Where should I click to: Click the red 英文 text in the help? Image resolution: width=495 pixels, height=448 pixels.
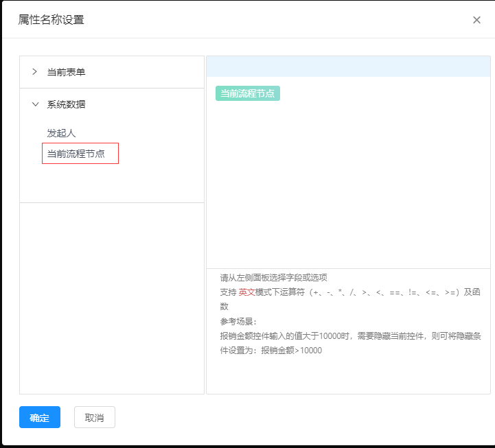click(246, 292)
